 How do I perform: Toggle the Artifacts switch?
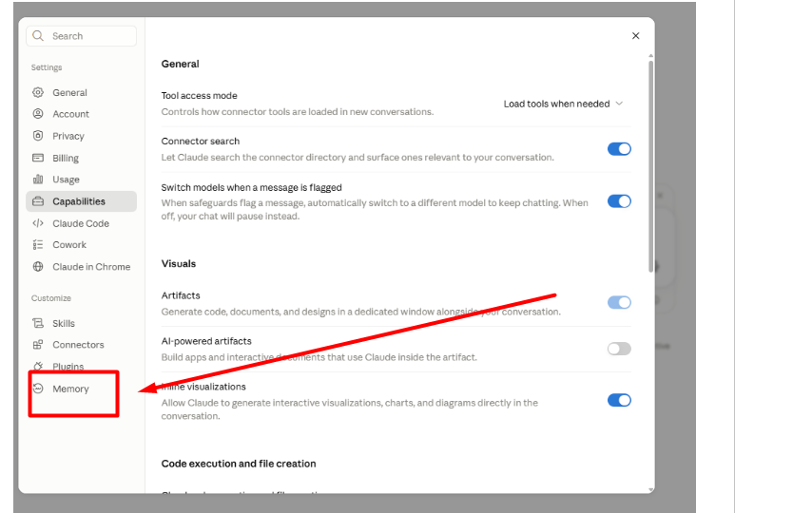click(619, 302)
